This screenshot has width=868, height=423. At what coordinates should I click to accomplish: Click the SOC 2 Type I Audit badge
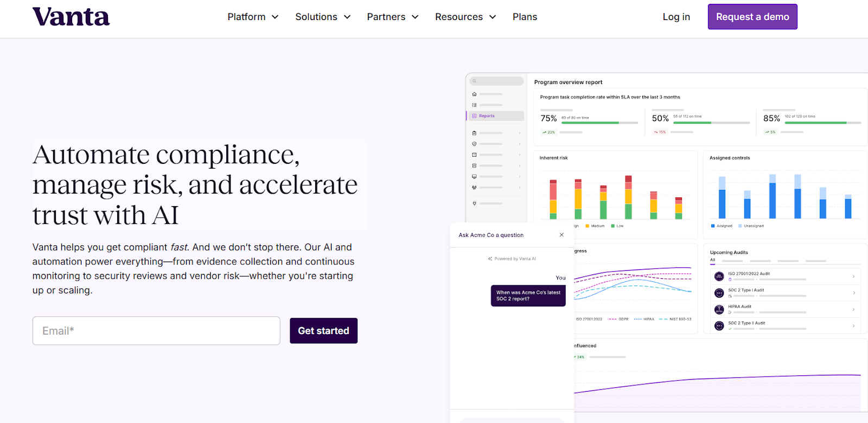(719, 293)
